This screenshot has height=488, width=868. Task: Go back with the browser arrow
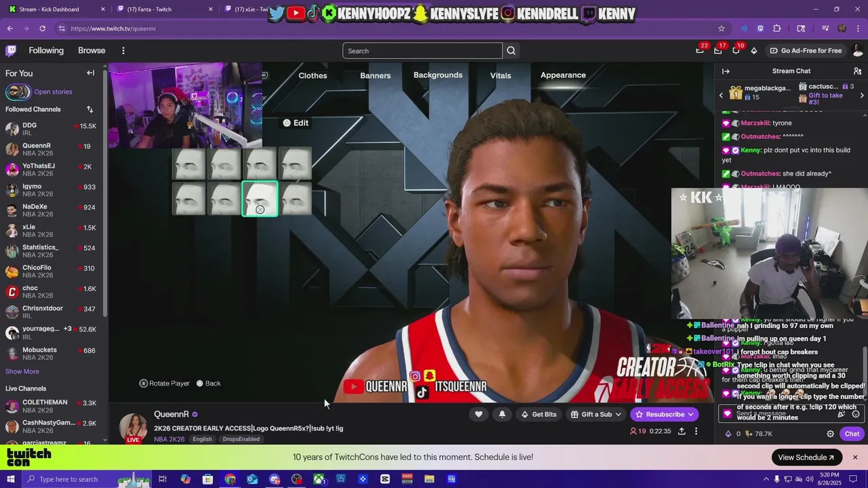(9, 28)
